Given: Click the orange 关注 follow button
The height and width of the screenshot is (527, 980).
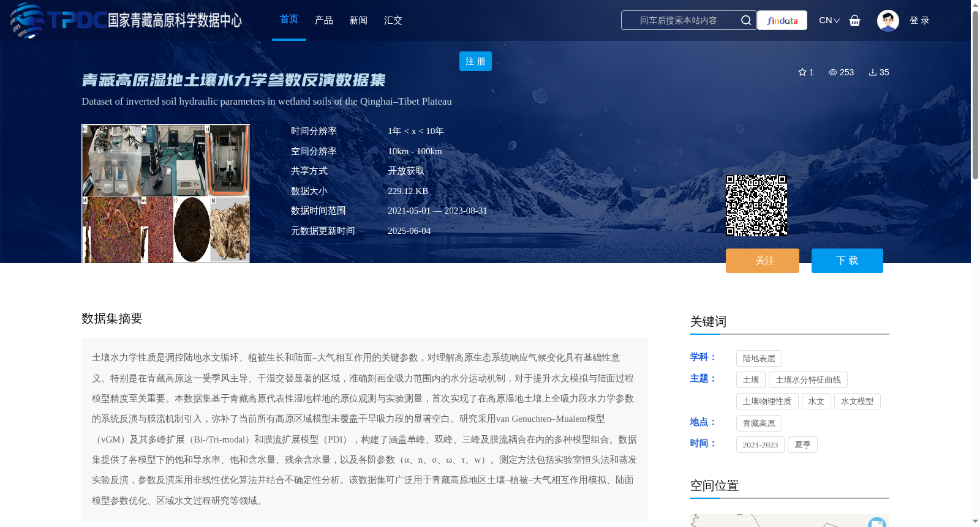Looking at the screenshot, I should tap(763, 261).
